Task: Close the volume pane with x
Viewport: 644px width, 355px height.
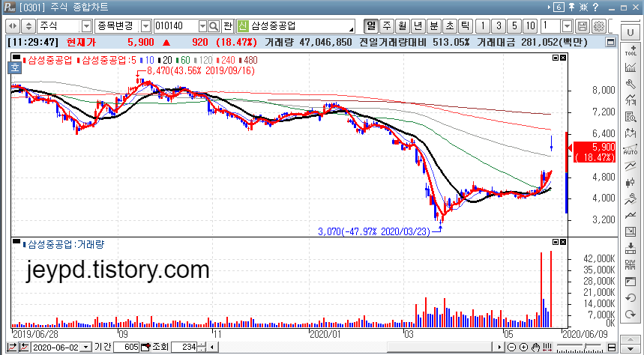Action: (x=563, y=242)
